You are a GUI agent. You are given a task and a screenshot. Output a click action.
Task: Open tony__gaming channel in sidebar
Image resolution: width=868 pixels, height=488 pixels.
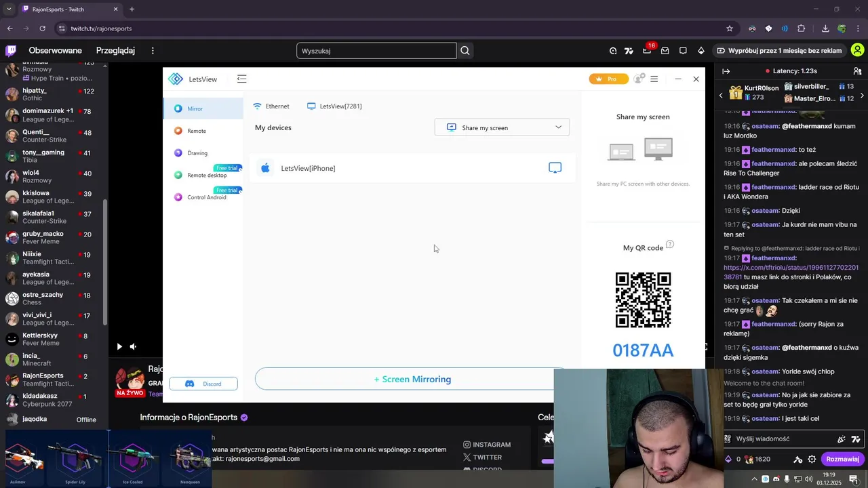point(54,156)
